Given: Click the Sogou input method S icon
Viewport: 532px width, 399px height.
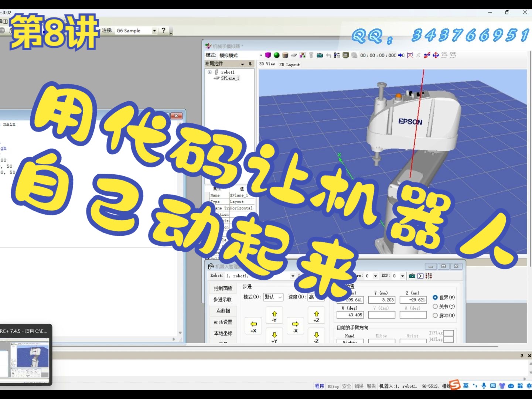Looking at the screenshot, I should 455,385.
